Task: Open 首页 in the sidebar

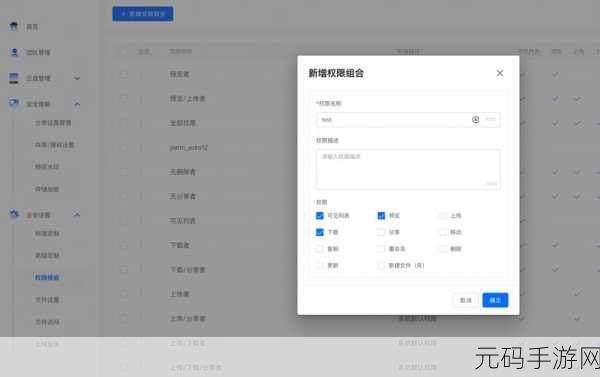Action: point(32,27)
